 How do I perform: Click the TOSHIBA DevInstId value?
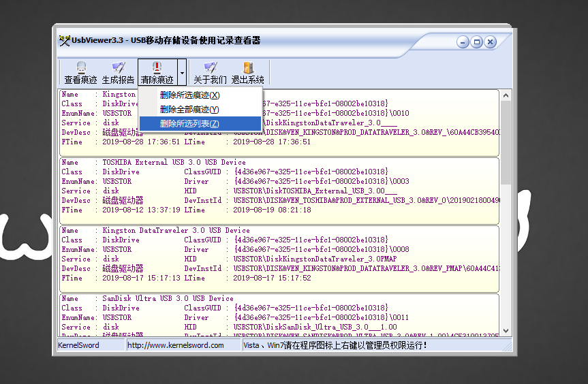click(x=366, y=200)
